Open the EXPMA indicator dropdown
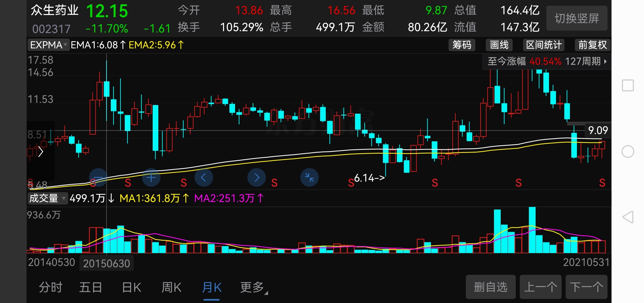 [48, 45]
